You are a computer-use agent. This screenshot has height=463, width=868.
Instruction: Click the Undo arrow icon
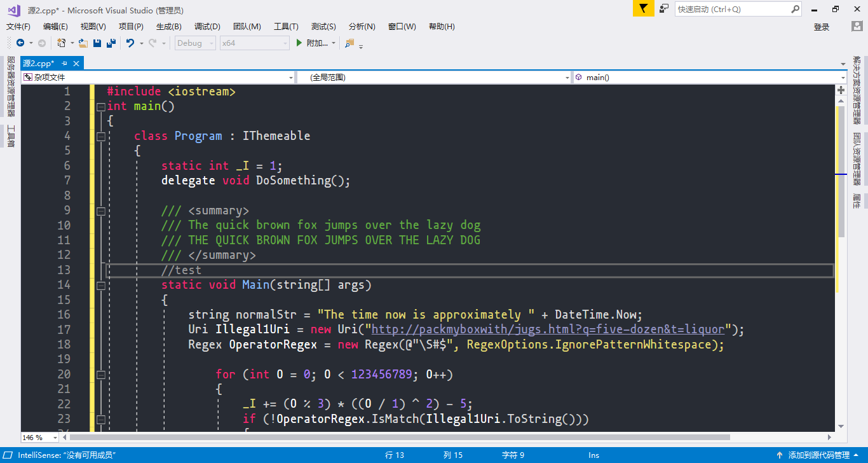click(130, 43)
